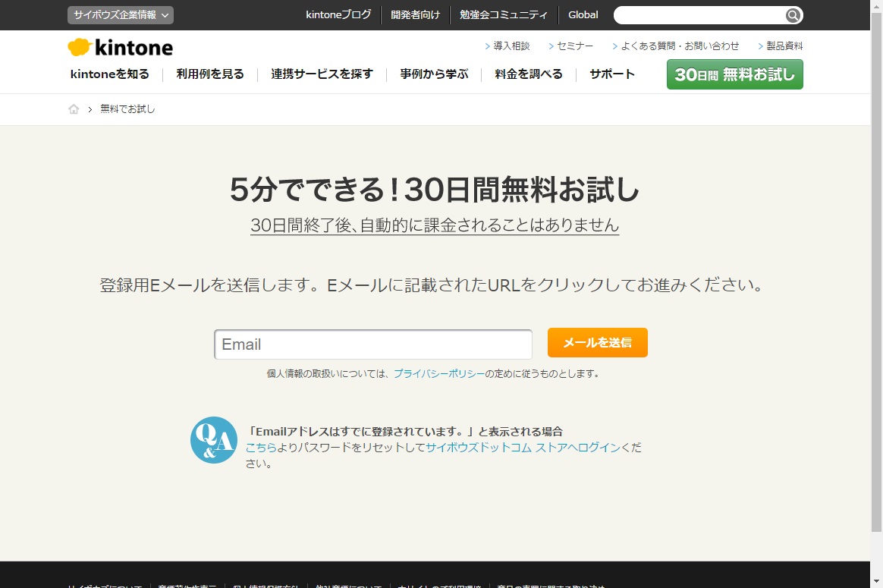This screenshot has height=588, width=883.
Task: Click メールを送信 orange button
Action: pos(598,342)
